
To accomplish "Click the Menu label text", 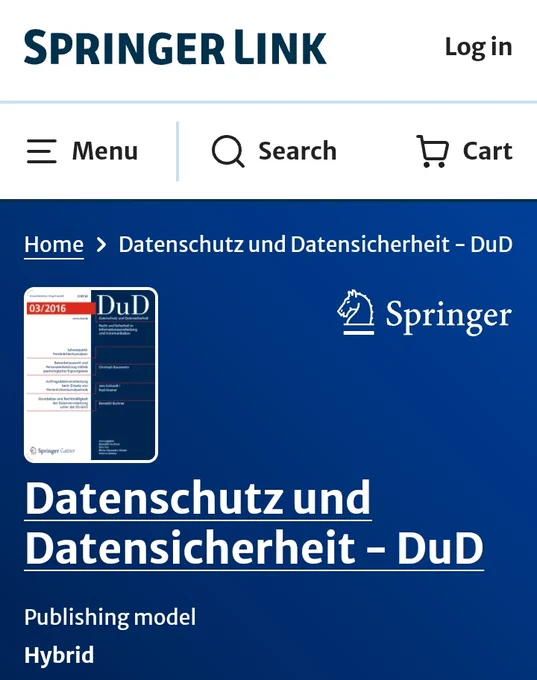I will click(x=105, y=151).
